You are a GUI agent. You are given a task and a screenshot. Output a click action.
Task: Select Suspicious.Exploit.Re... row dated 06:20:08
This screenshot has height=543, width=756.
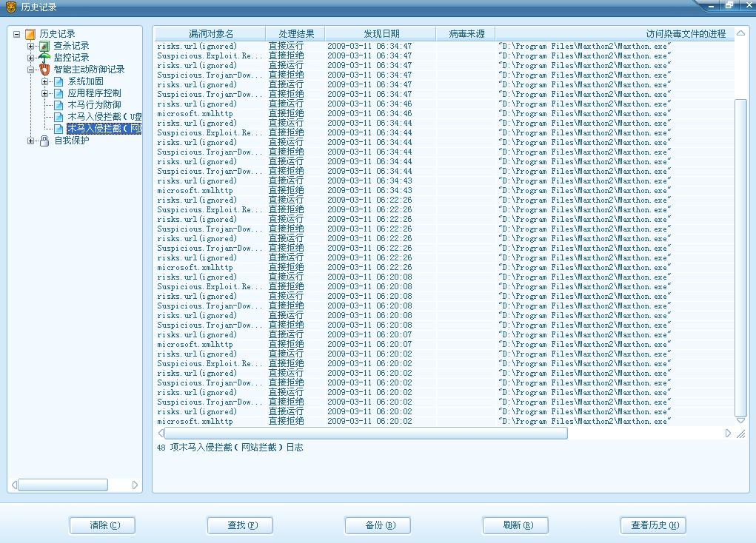(x=444, y=287)
